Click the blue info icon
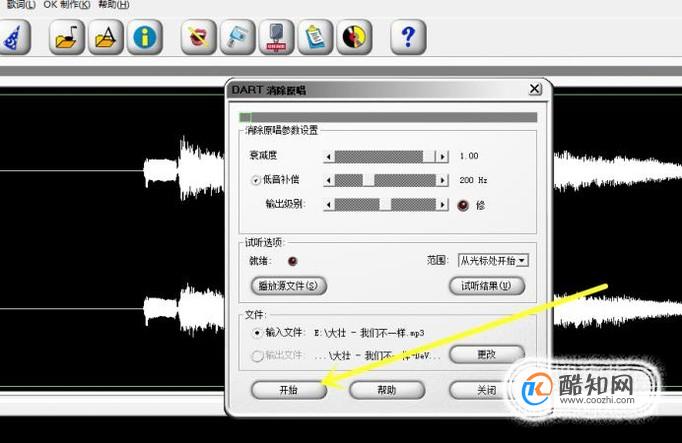The height and width of the screenshot is (443, 682). click(x=145, y=37)
